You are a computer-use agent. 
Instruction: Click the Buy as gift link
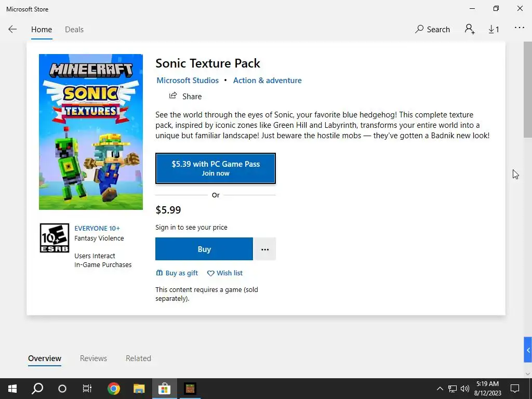(177, 273)
